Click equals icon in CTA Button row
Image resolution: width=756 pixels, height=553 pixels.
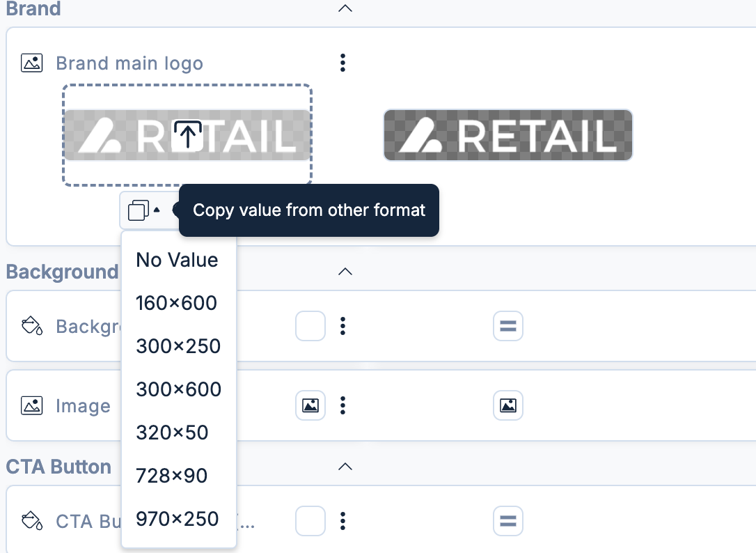coord(508,521)
